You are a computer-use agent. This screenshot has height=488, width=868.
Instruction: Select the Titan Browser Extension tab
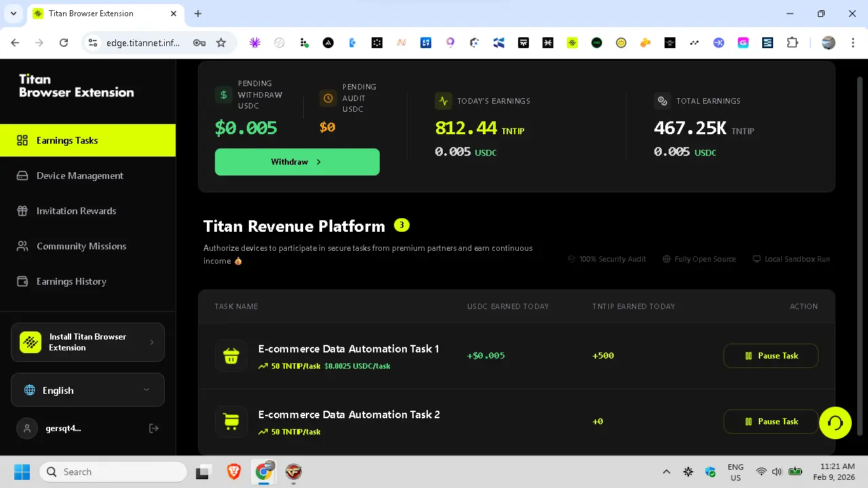coord(105,14)
